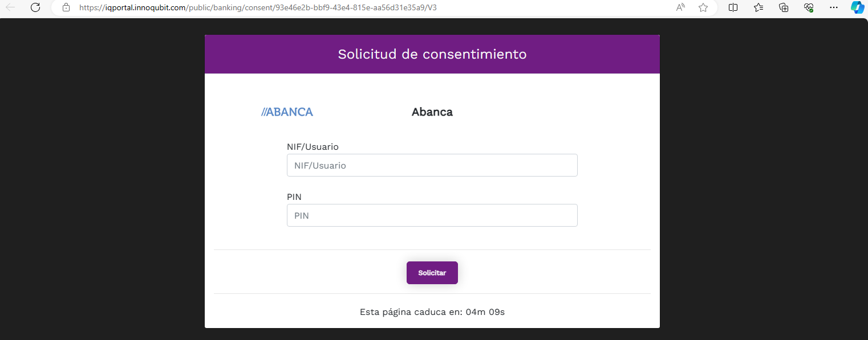Click the page expiry countdown text

[432, 312]
